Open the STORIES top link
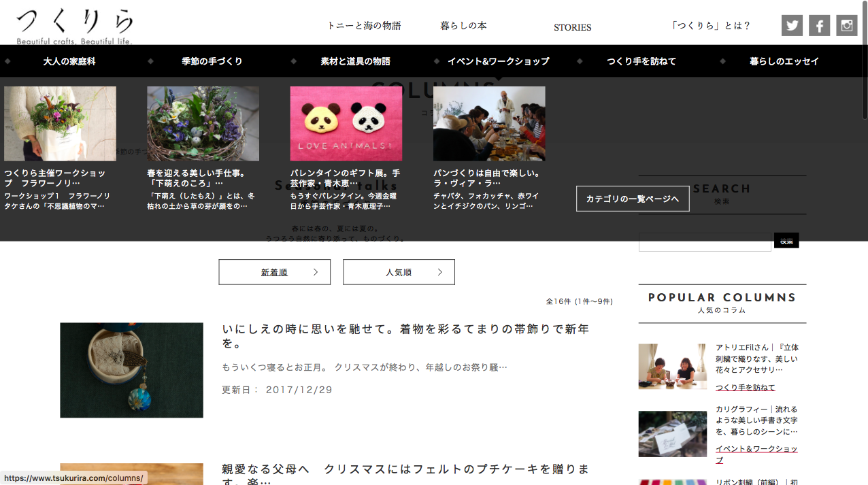The width and height of the screenshot is (868, 485). (x=572, y=27)
